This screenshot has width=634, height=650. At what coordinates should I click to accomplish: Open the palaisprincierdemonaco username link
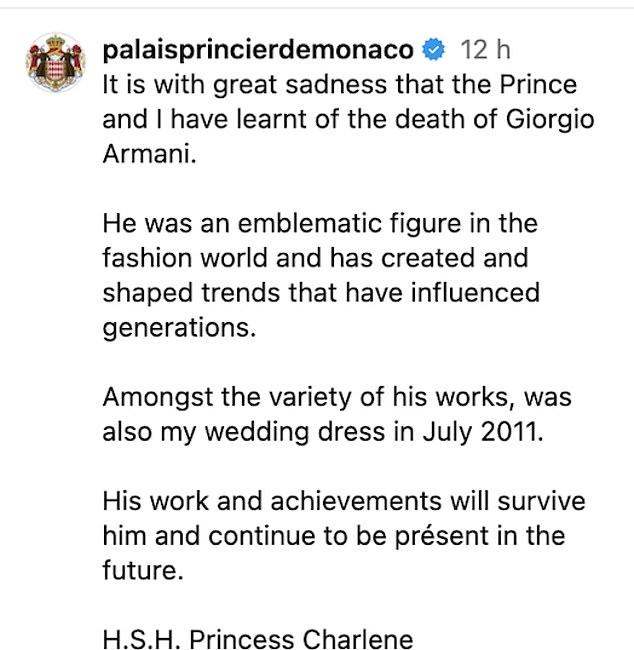258,51
